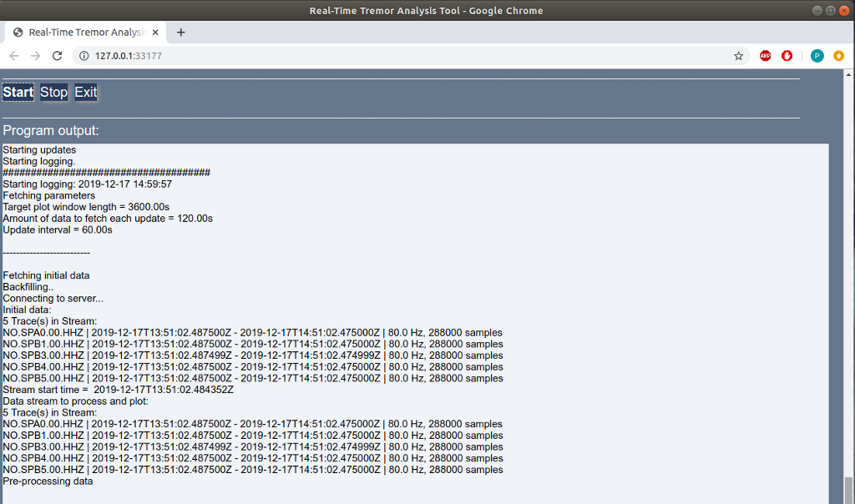
Task: Open a new tab with the plus button
Action: [181, 32]
